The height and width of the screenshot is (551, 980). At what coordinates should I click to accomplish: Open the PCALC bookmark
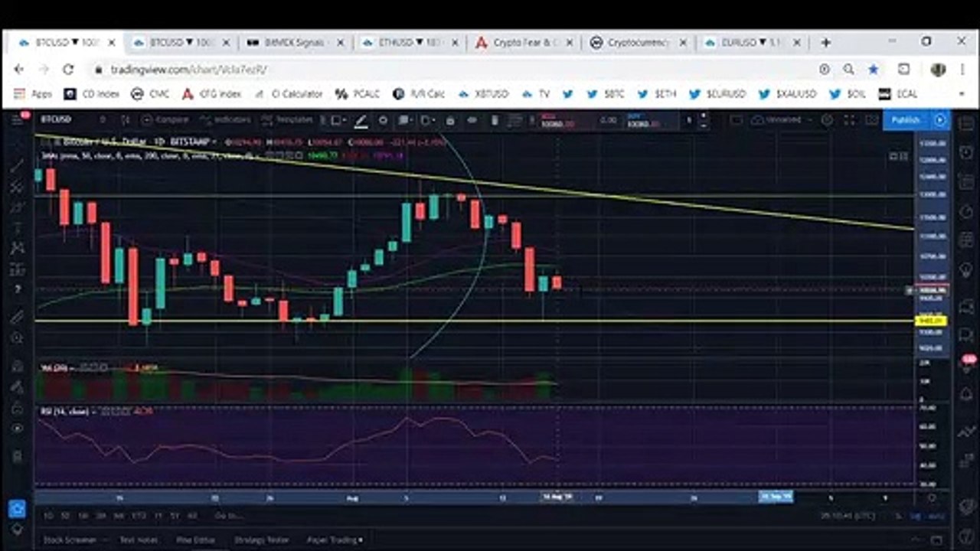click(x=358, y=94)
